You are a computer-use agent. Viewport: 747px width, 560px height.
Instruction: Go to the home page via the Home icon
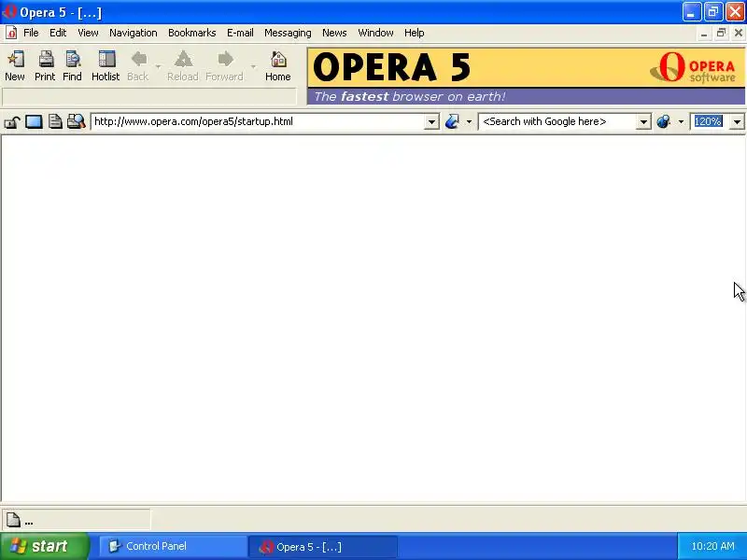pos(278,65)
